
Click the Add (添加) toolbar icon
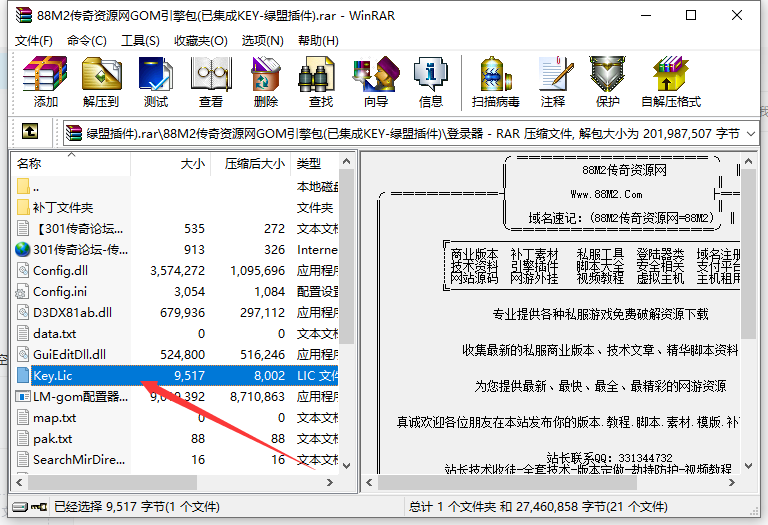[45, 75]
